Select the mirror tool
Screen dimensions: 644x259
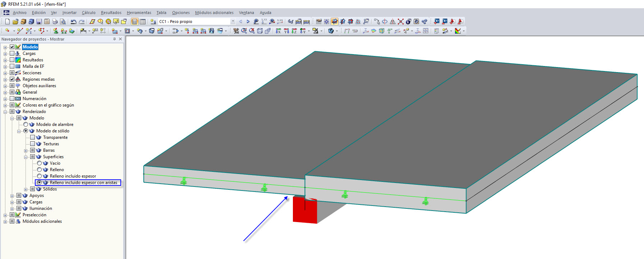click(x=393, y=22)
